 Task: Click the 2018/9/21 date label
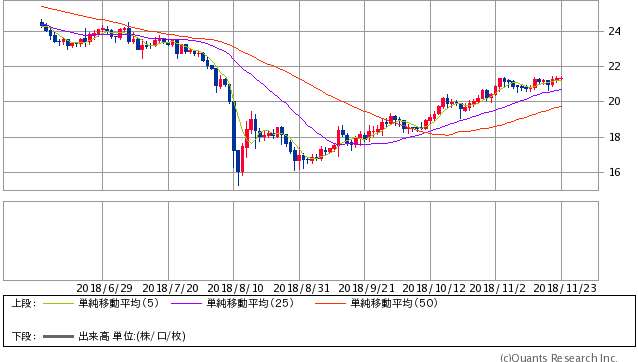[x=367, y=288]
